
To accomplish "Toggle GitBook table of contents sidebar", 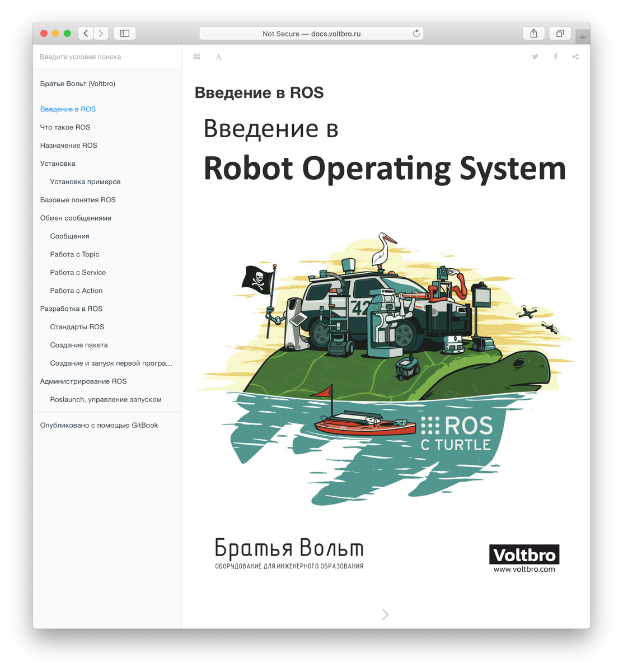I will point(197,57).
